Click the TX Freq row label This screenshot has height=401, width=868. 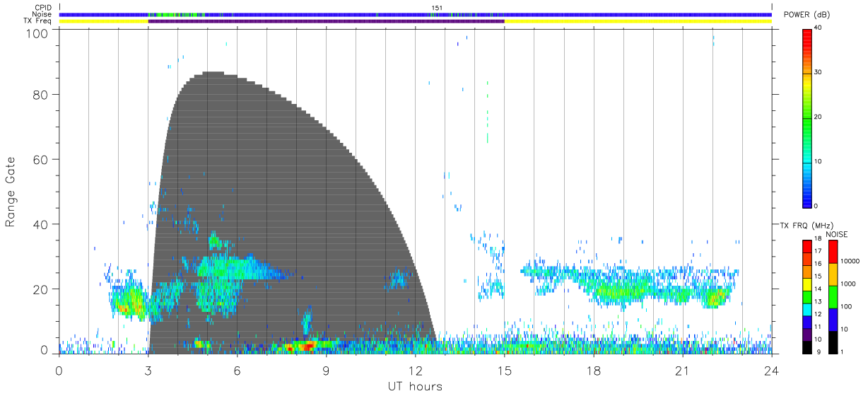click(39, 21)
